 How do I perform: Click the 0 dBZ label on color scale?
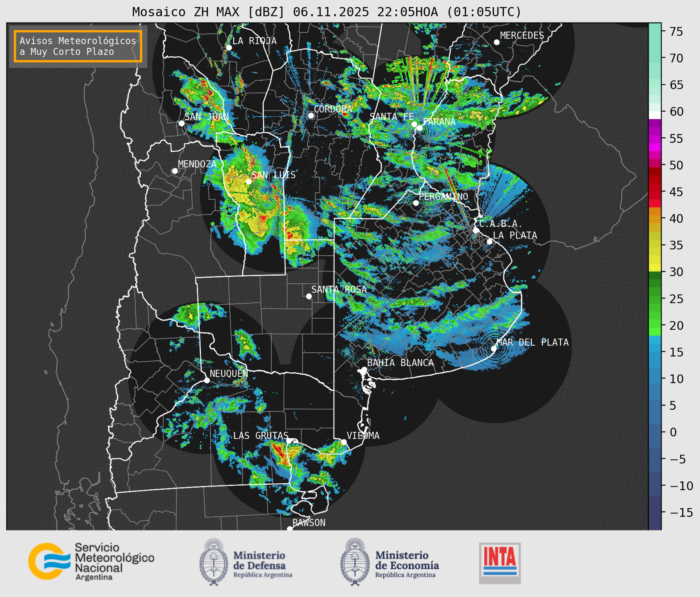click(x=673, y=432)
